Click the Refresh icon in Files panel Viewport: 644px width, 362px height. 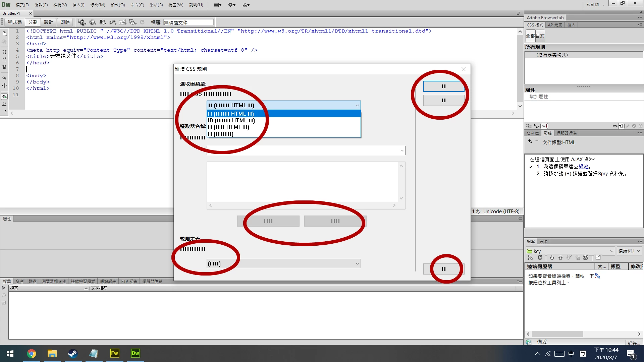(x=540, y=257)
